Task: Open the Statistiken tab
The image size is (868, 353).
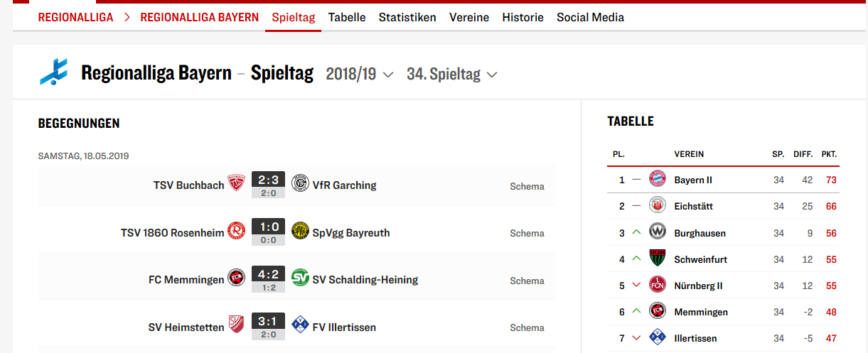Action: pos(407,17)
